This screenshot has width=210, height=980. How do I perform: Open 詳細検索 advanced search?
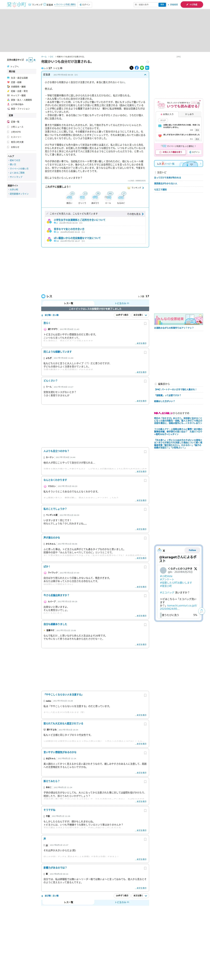click(x=173, y=5)
